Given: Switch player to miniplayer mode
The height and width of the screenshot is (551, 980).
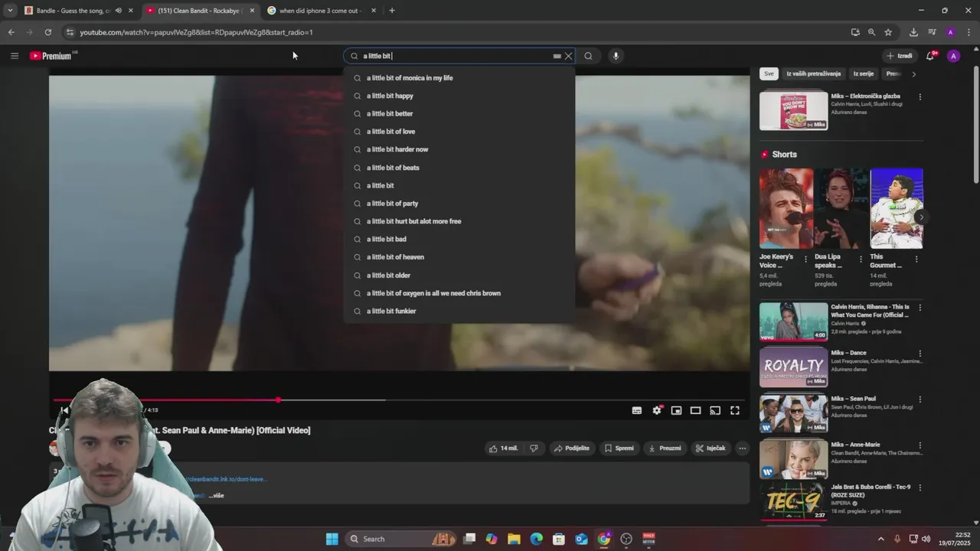Looking at the screenshot, I should click(x=676, y=411).
